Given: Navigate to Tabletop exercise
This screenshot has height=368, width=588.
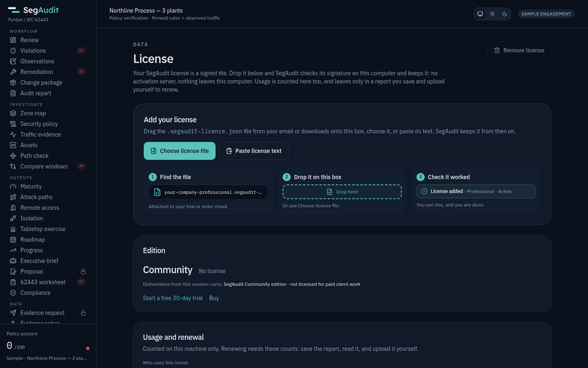Looking at the screenshot, I should pyautogui.click(x=48, y=229).
